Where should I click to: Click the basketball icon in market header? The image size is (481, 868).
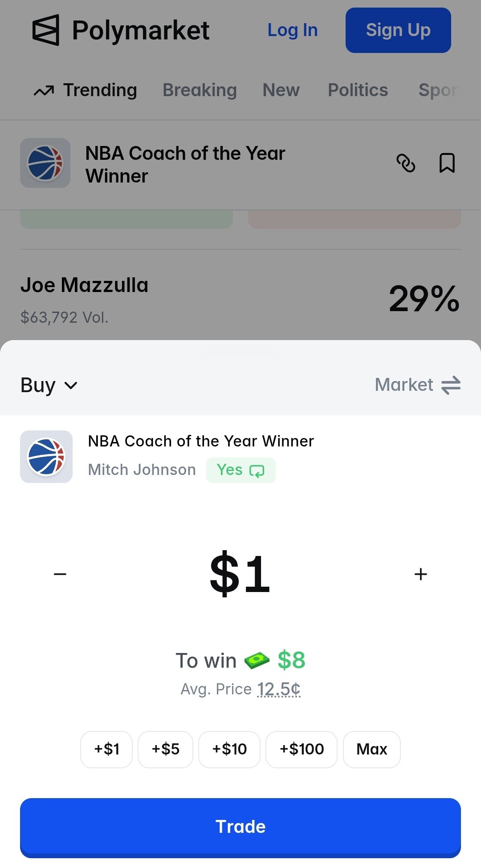point(45,163)
